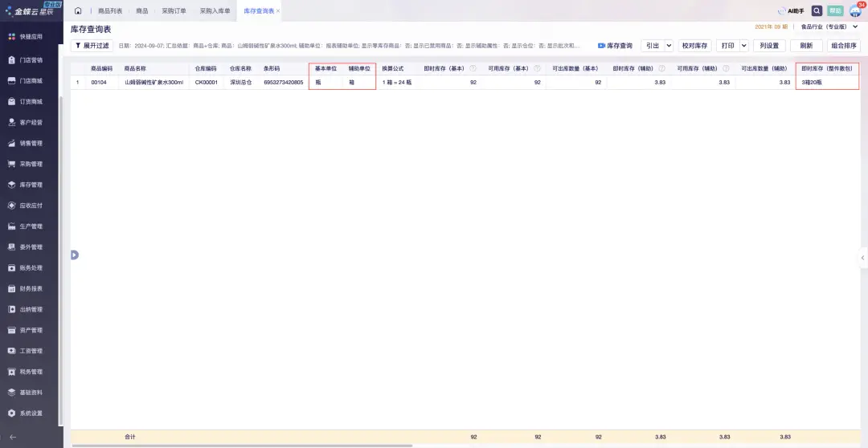The image size is (868, 448).
Task: Click the 库存查询 video tutorial icon
Action: pos(601,46)
